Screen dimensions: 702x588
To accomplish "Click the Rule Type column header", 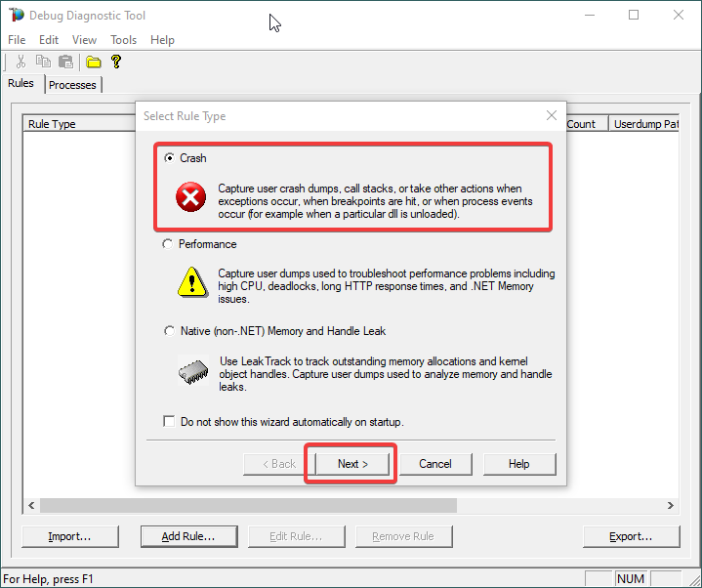I will tap(52, 124).
